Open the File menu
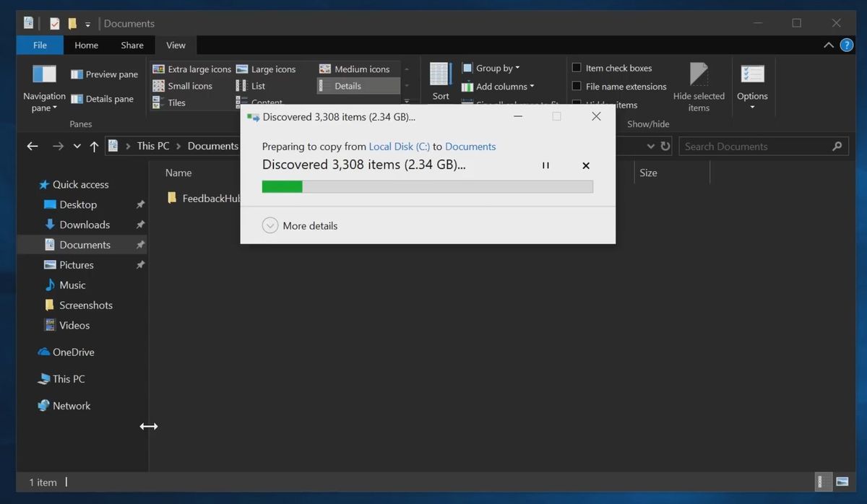Screen dimensions: 867x504 [39, 45]
